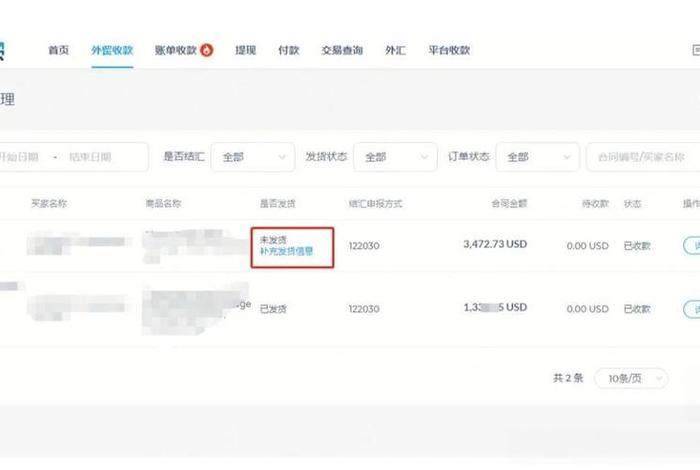Go to the 外汇 tab

(396, 50)
